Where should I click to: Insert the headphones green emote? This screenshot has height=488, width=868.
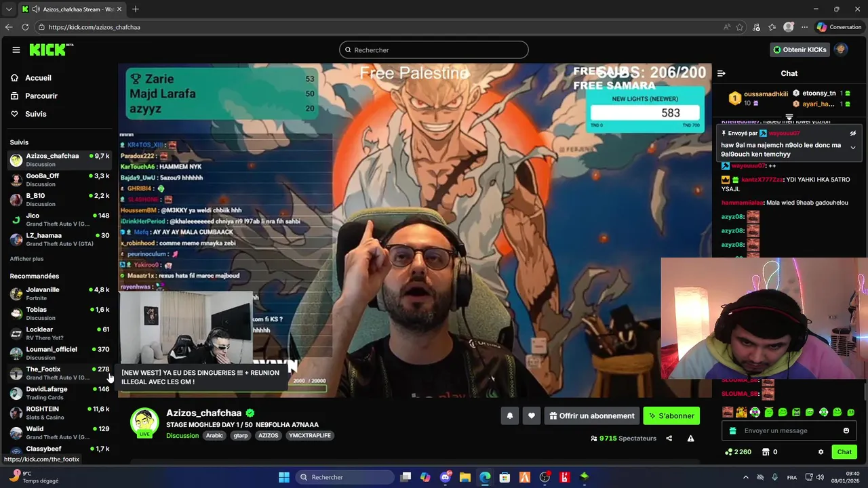[x=755, y=412]
